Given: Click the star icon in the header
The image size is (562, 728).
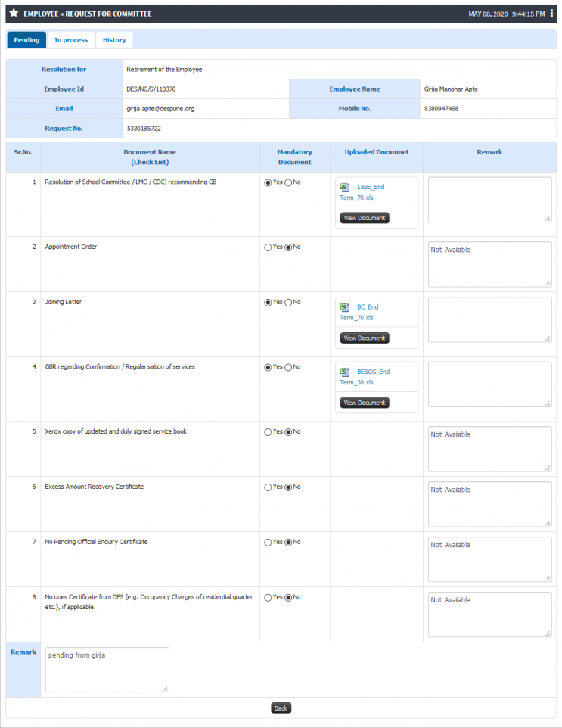Looking at the screenshot, I should coord(14,13).
